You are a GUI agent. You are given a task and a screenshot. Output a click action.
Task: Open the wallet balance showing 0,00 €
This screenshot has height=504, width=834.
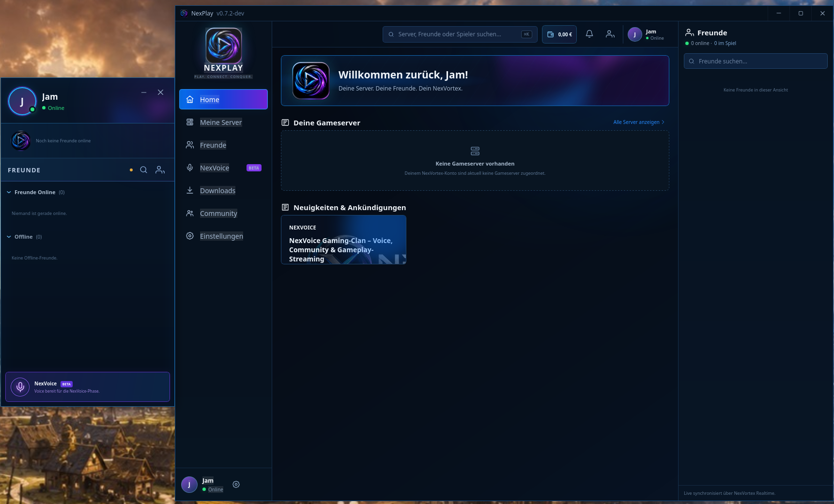(x=559, y=34)
